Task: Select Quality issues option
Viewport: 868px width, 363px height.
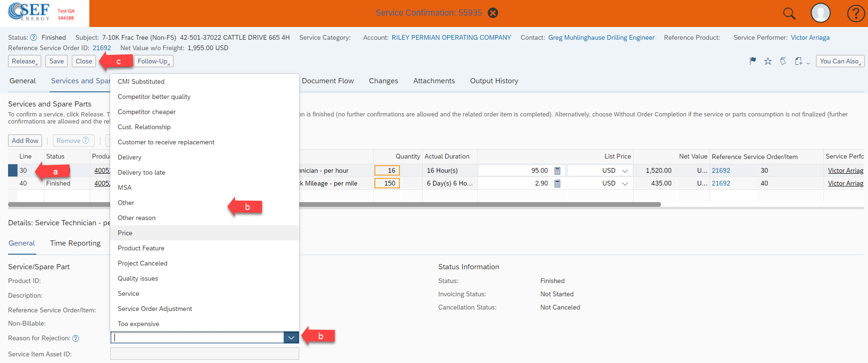Action: point(205,278)
